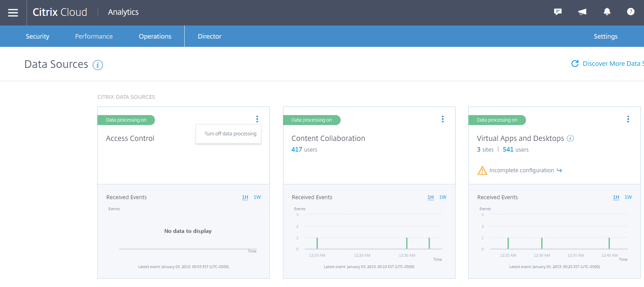Open the Access Control card options menu
The width and height of the screenshot is (644, 287).
coord(257,119)
